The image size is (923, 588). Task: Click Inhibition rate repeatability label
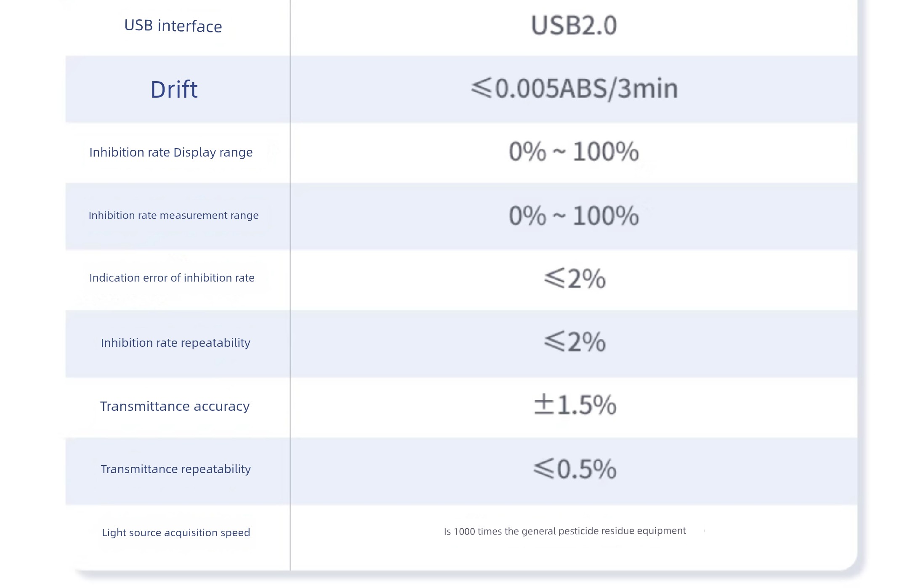tap(176, 343)
